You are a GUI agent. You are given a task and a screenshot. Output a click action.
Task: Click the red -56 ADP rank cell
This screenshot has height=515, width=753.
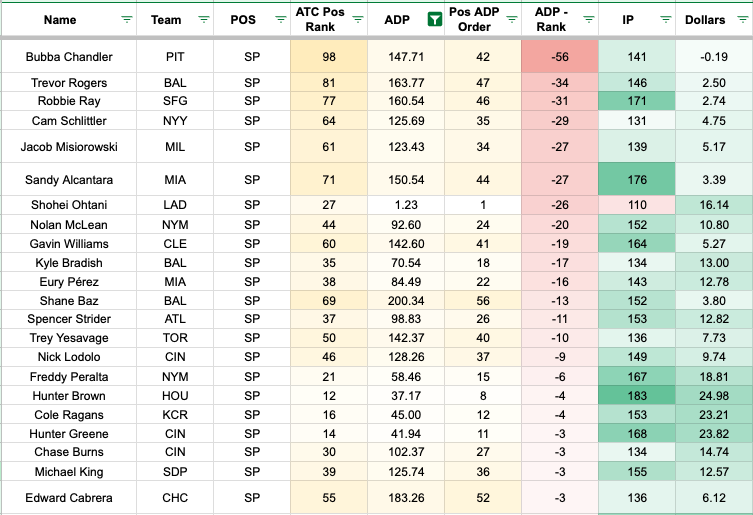tap(559, 57)
